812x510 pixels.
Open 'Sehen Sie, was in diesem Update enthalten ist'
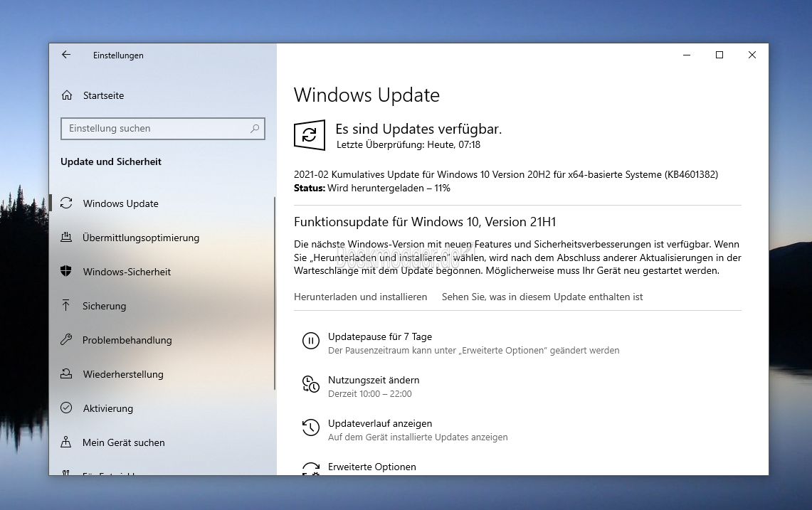coord(542,297)
